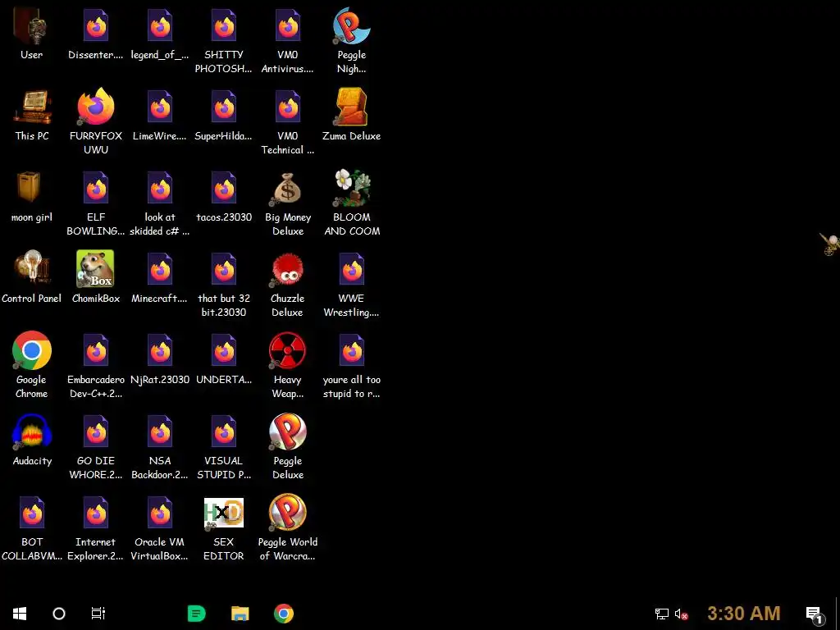
Task: Open the 3:30 AM clock flyout
Action: click(x=743, y=614)
